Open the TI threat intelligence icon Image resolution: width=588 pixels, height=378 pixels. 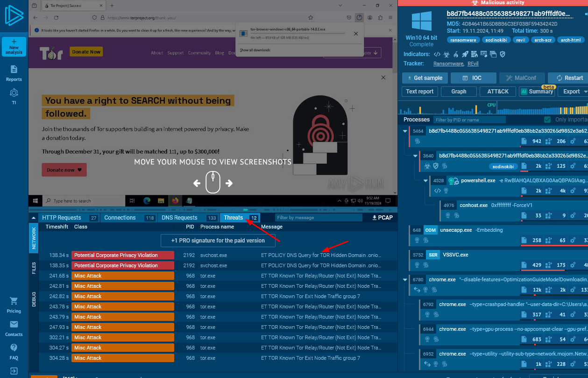[x=14, y=96]
